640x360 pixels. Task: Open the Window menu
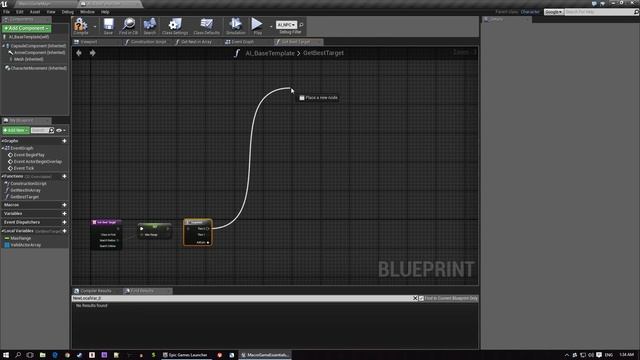click(x=87, y=12)
